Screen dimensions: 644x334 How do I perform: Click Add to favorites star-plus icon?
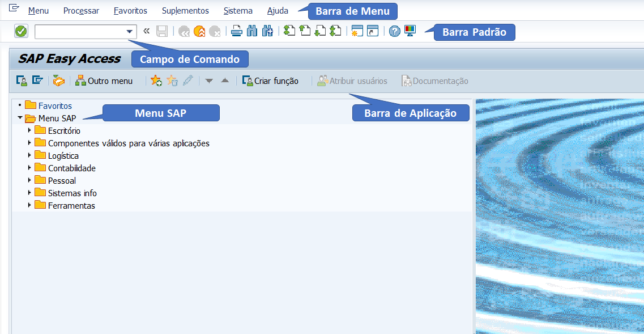156,81
